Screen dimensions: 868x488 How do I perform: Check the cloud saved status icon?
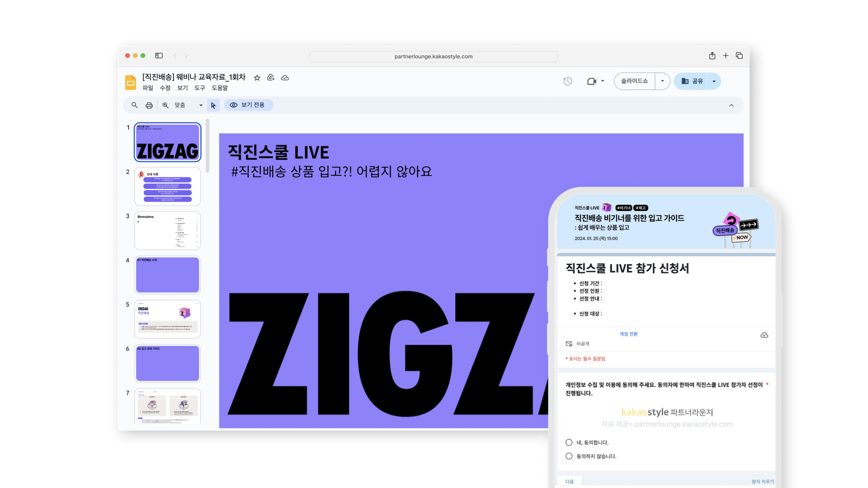pos(285,78)
